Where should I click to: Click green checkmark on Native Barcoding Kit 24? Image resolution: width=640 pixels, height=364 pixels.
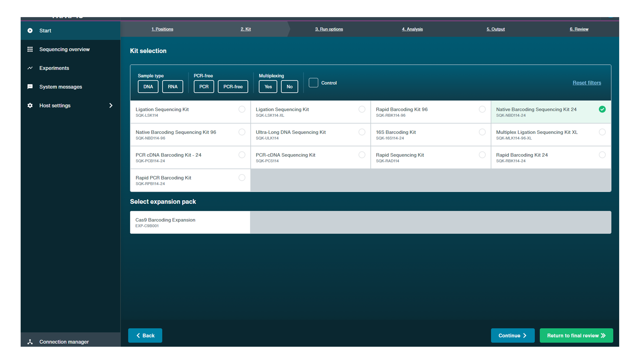(602, 109)
